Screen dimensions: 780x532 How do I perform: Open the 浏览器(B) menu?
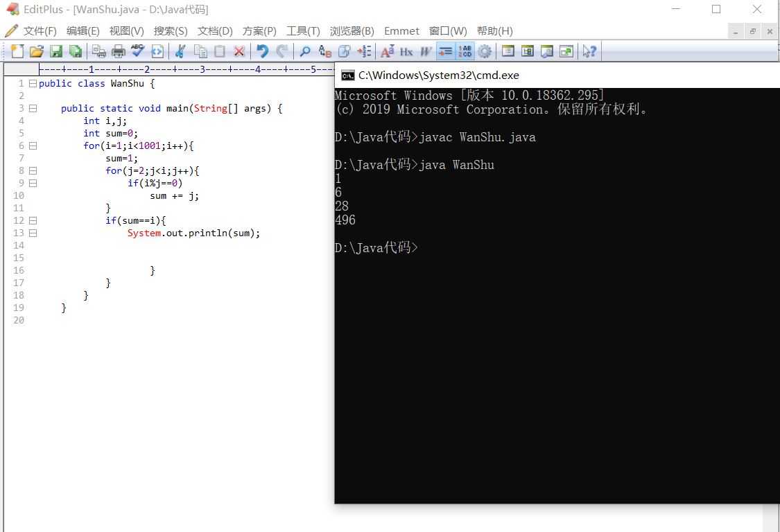pos(352,31)
